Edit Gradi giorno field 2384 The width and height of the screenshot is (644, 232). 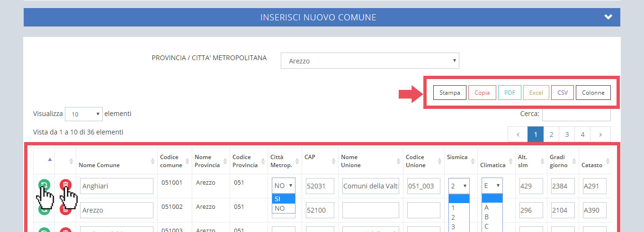(x=563, y=186)
